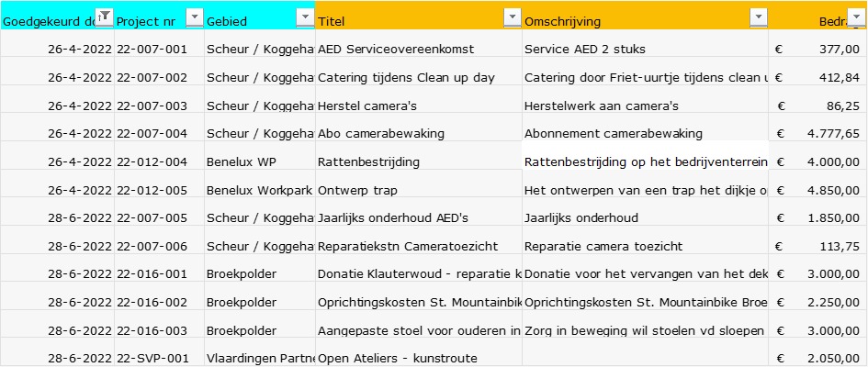
Task: Select project number 22-016-002 cell
Action: click(160, 303)
